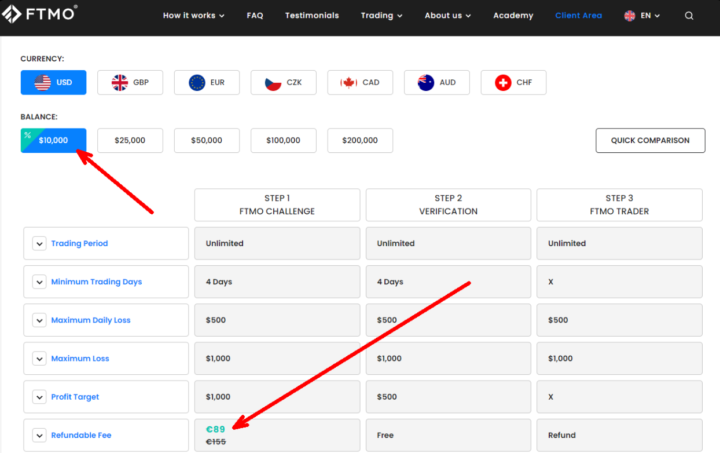Click the Profit Target link

(x=75, y=397)
